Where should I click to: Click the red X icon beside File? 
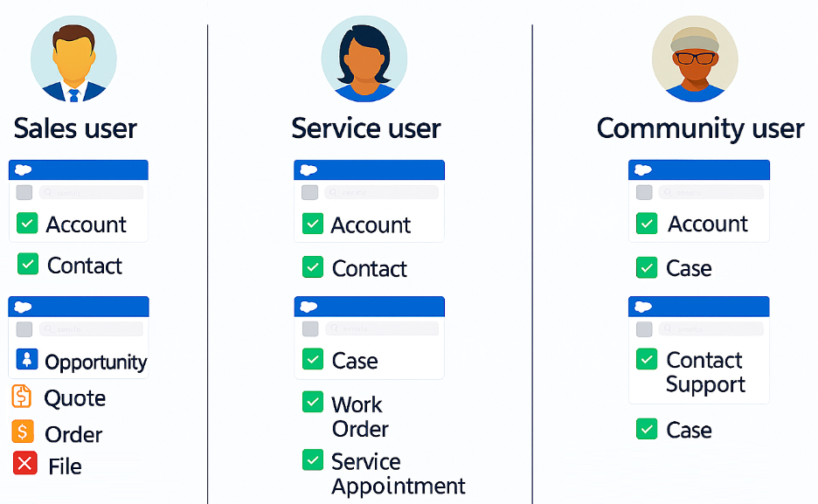click(25, 464)
